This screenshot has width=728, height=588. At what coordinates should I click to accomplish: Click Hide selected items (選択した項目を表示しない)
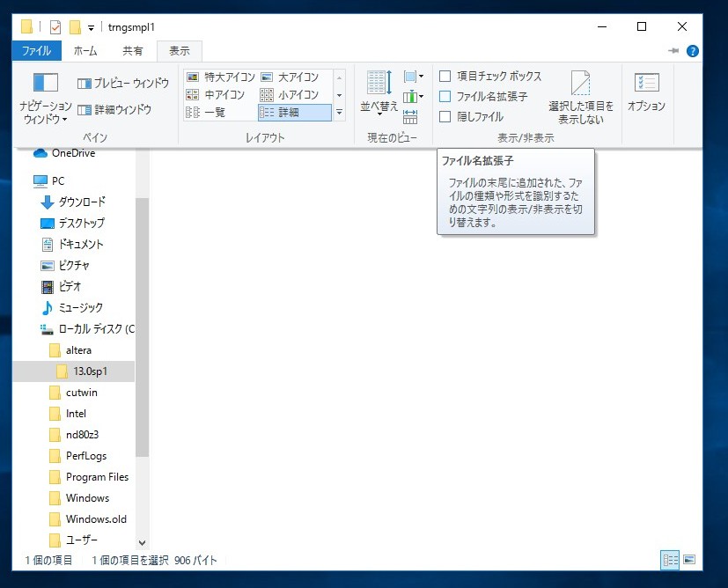coord(581,98)
